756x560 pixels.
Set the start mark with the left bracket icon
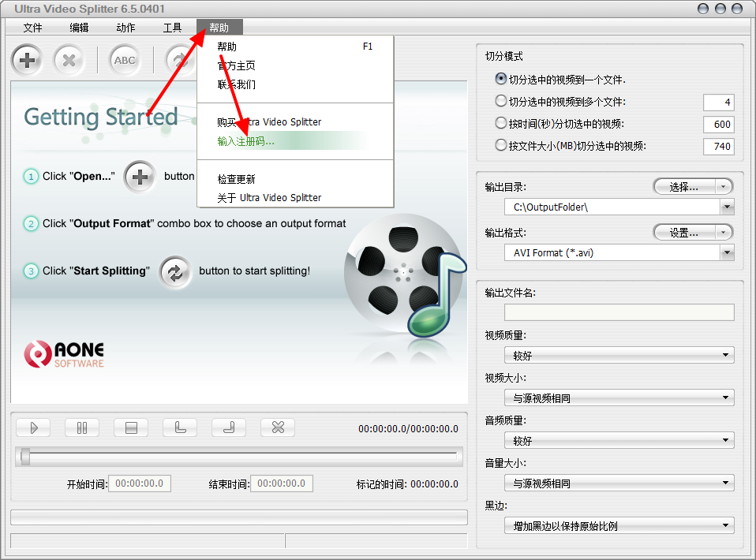[181, 428]
